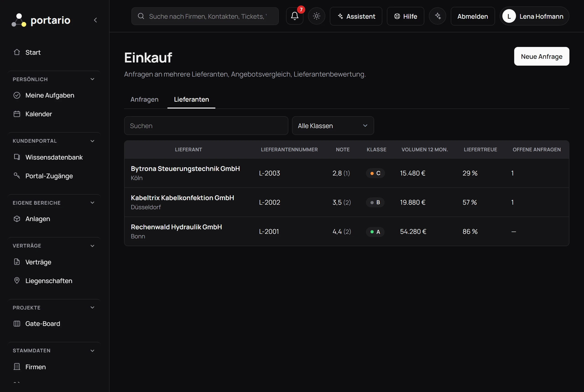Viewport: 584px width, 392px height.
Task: Open Kabeltrix Kabelkonfektion GmbH row
Action: click(347, 202)
